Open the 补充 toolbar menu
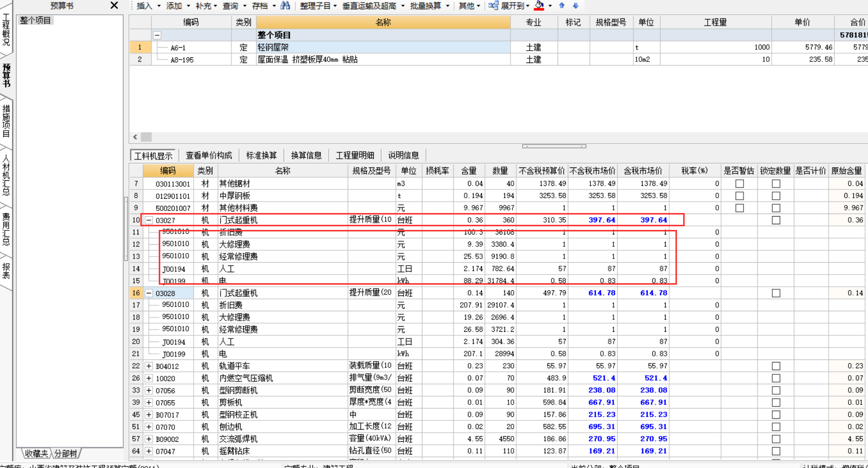The width and height of the screenshot is (868, 468). 207,6
